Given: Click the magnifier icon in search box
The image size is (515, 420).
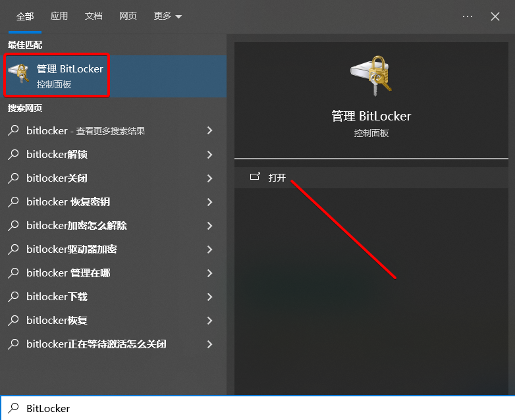Looking at the screenshot, I should (x=13, y=408).
